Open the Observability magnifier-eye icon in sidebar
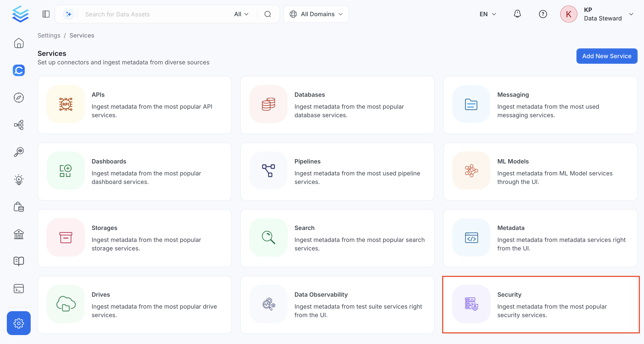This screenshot has height=344, width=644. pos(19,152)
